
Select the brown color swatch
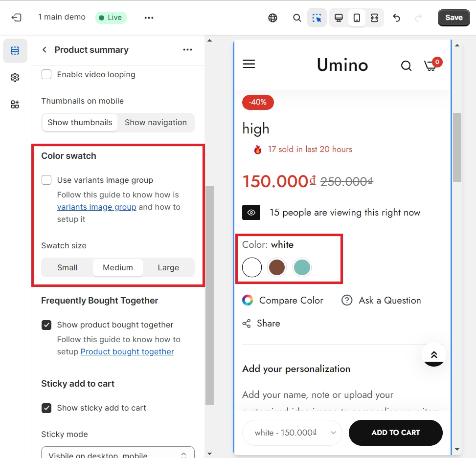pyautogui.click(x=277, y=267)
